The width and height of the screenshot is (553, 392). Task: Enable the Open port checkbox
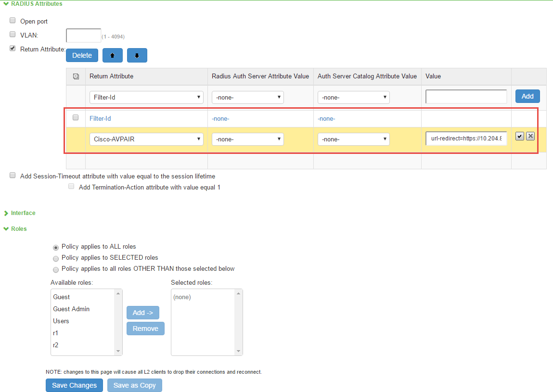(13, 21)
